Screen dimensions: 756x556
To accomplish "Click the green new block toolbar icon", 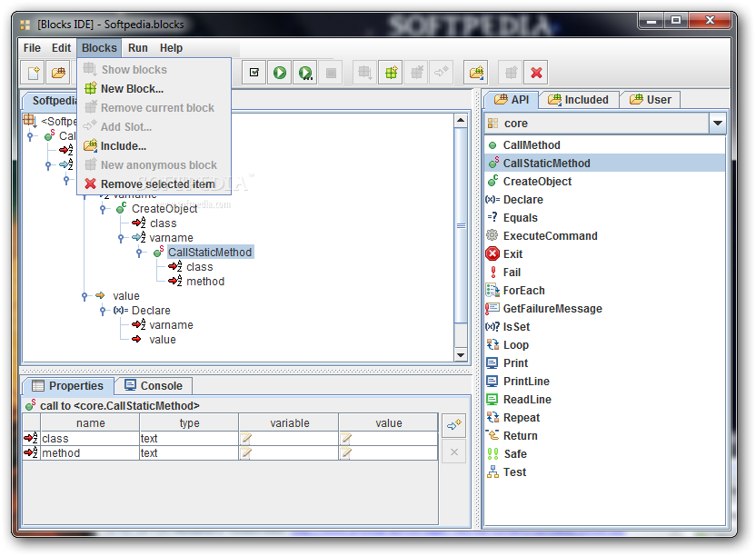I will [391, 73].
